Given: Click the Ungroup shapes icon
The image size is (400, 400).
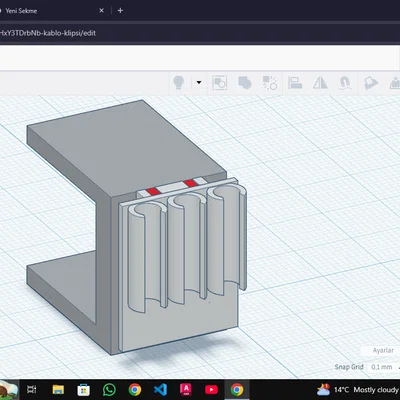Looking at the screenshot, I should [270, 83].
